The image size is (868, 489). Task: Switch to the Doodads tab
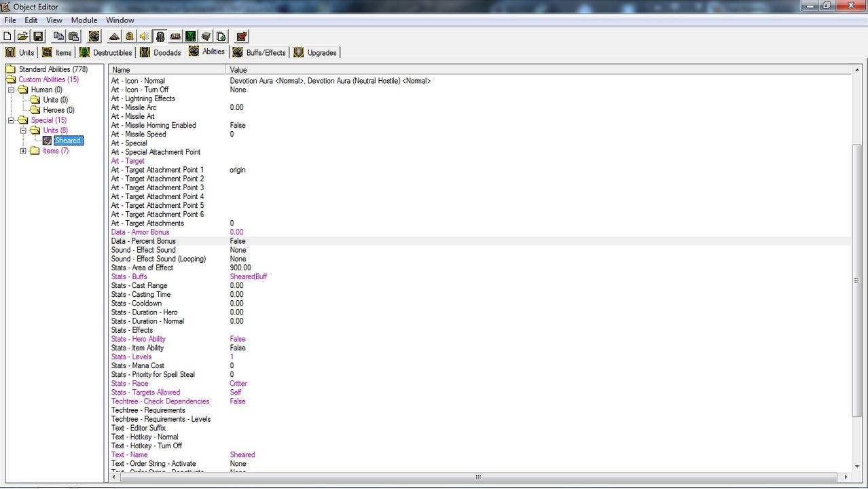(x=161, y=52)
